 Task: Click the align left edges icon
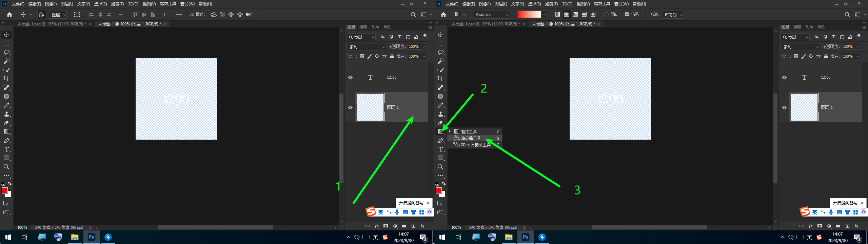[x=92, y=15]
